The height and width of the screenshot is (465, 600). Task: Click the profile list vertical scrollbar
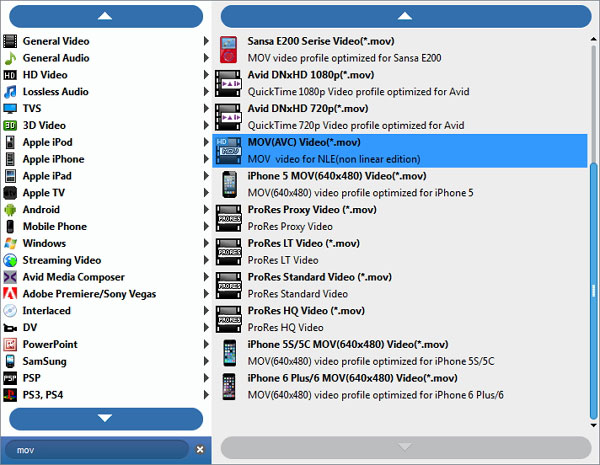coord(593,231)
